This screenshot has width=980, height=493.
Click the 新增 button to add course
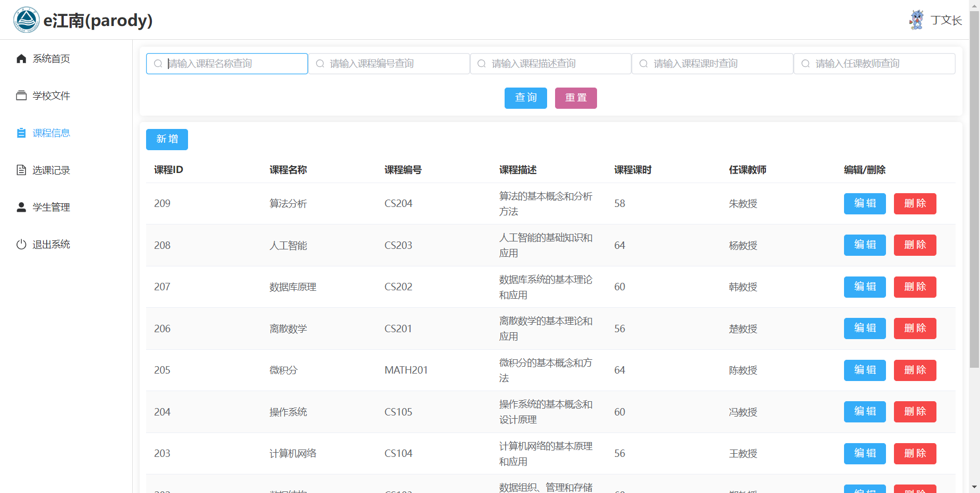[167, 140]
